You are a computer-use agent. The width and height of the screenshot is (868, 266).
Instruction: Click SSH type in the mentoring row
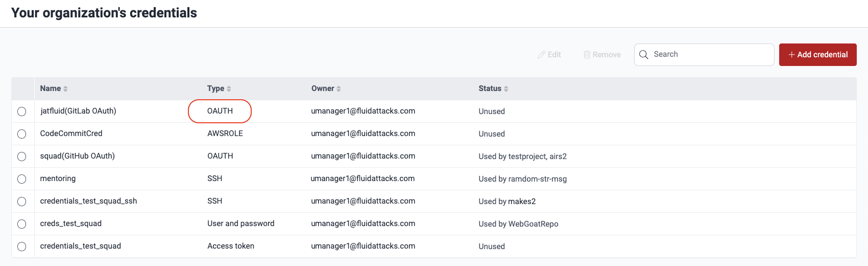pyautogui.click(x=214, y=179)
